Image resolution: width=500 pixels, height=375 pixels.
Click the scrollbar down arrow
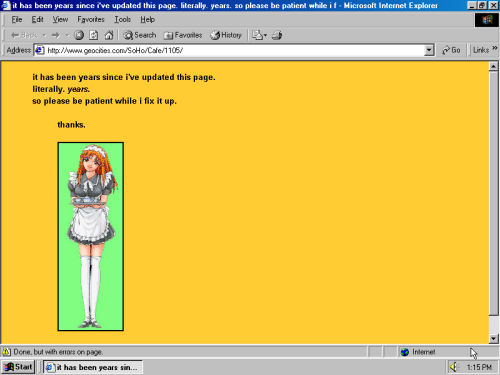coord(494,339)
